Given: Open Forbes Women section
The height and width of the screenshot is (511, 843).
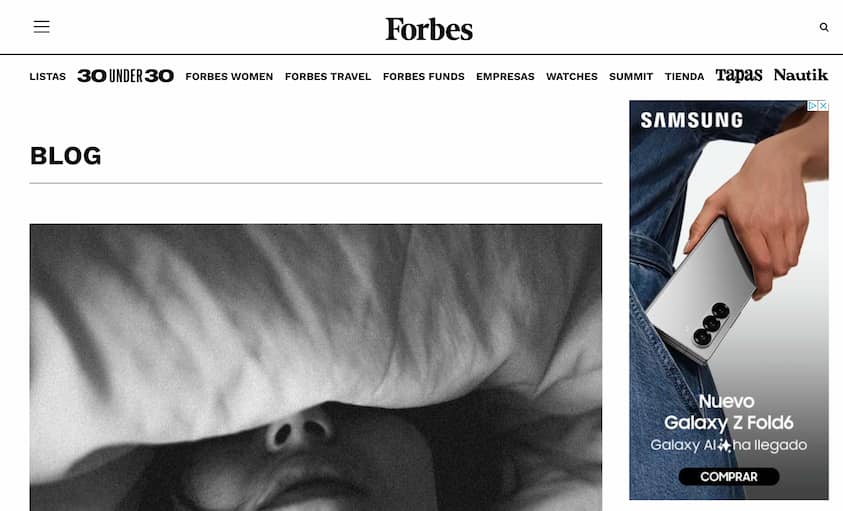Looking at the screenshot, I should point(229,76).
